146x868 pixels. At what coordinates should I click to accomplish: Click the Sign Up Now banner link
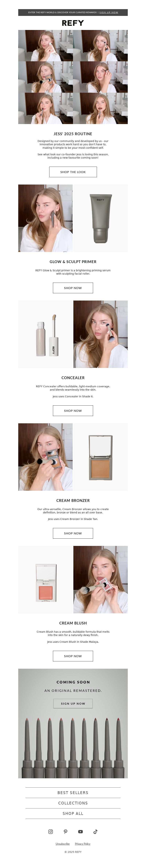tap(109, 12)
